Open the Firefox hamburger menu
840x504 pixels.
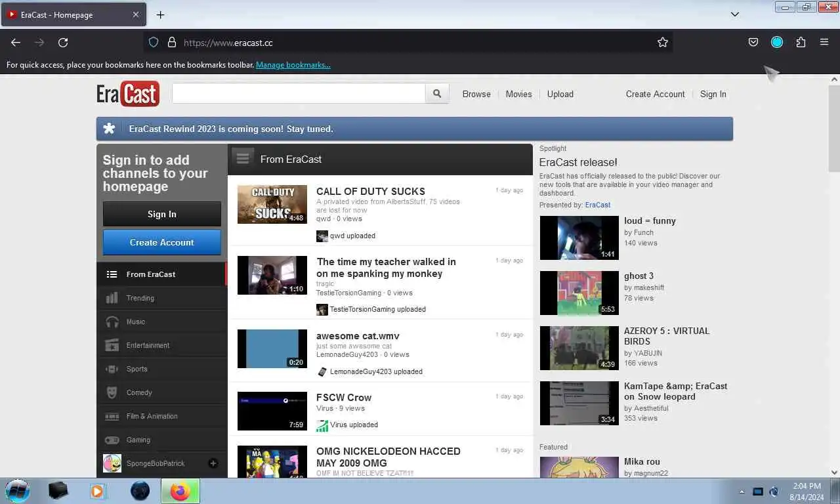[x=824, y=42]
